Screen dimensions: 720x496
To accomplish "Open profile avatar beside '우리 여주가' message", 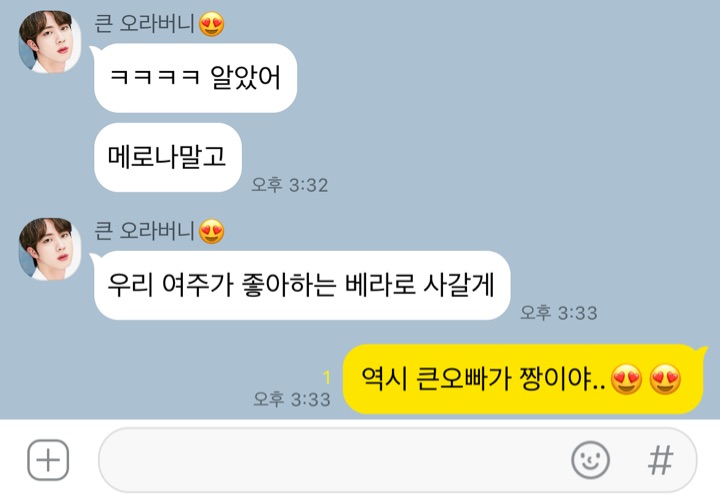I will point(50,249).
